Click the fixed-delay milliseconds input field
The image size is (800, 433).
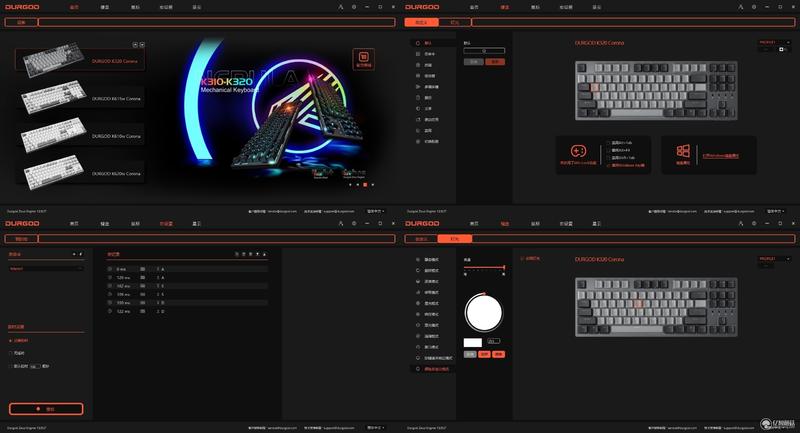(35, 366)
